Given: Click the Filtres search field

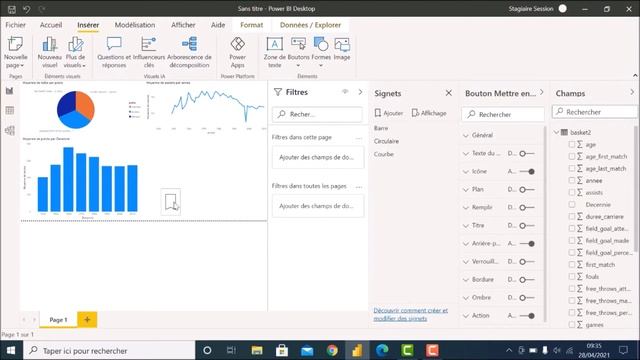Looking at the screenshot, I should tap(317, 114).
